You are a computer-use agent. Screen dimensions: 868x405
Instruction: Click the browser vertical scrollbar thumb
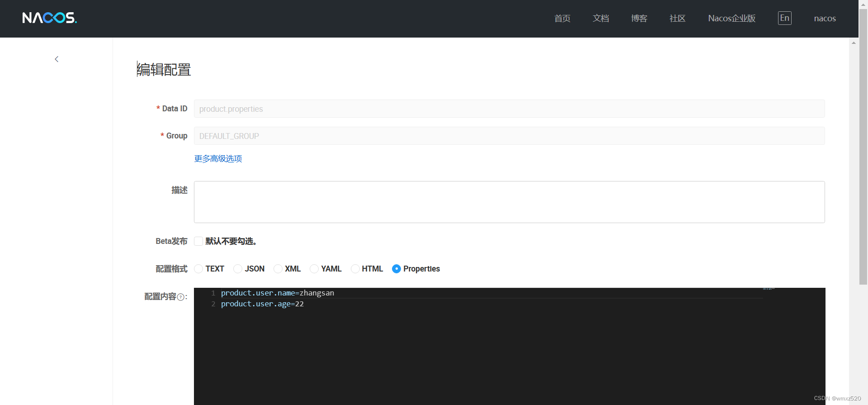(863, 147)
